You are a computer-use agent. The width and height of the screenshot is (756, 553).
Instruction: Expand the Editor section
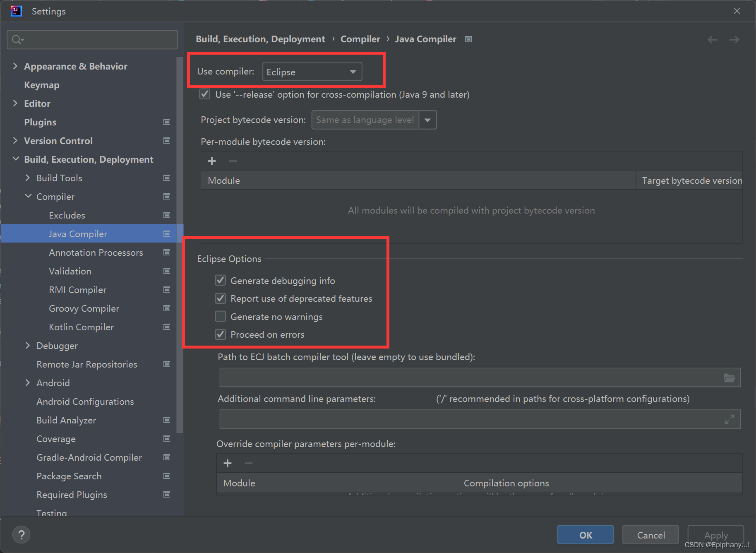[x=15, y=103]
